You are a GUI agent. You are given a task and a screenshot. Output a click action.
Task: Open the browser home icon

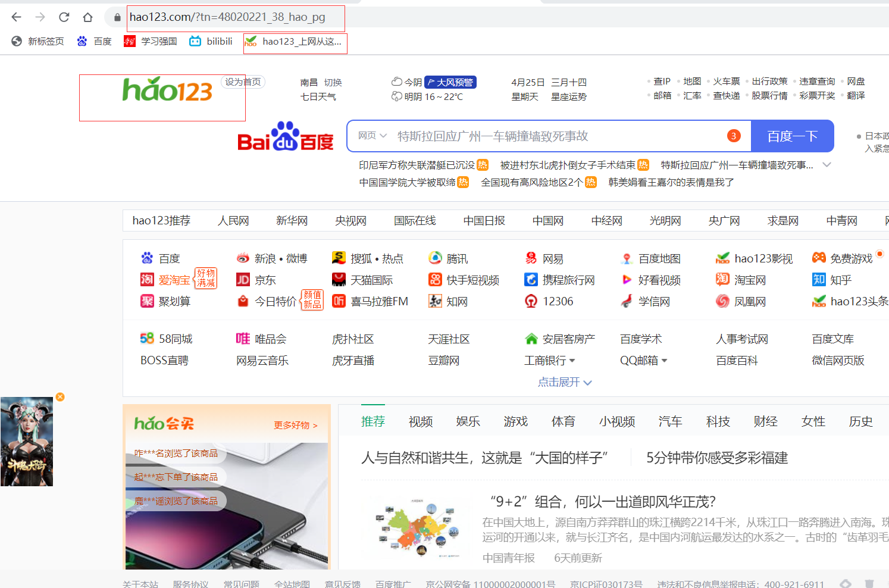(87, 17)
